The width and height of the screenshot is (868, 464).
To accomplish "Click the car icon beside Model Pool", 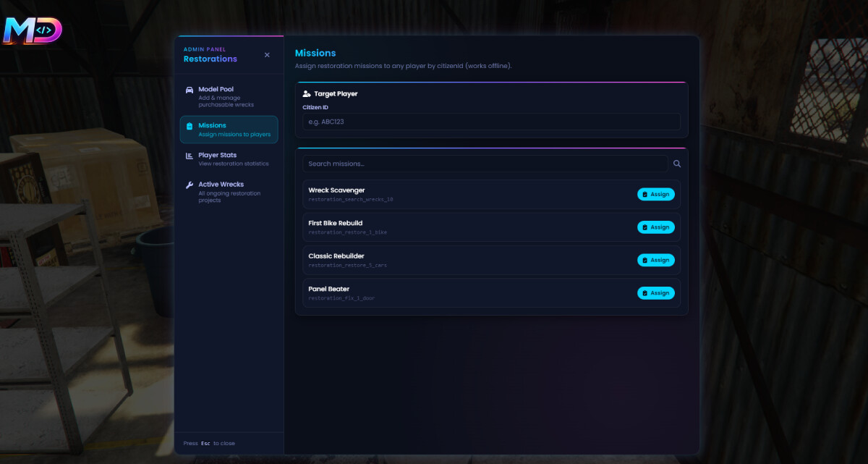I will (x=190, y=90).
